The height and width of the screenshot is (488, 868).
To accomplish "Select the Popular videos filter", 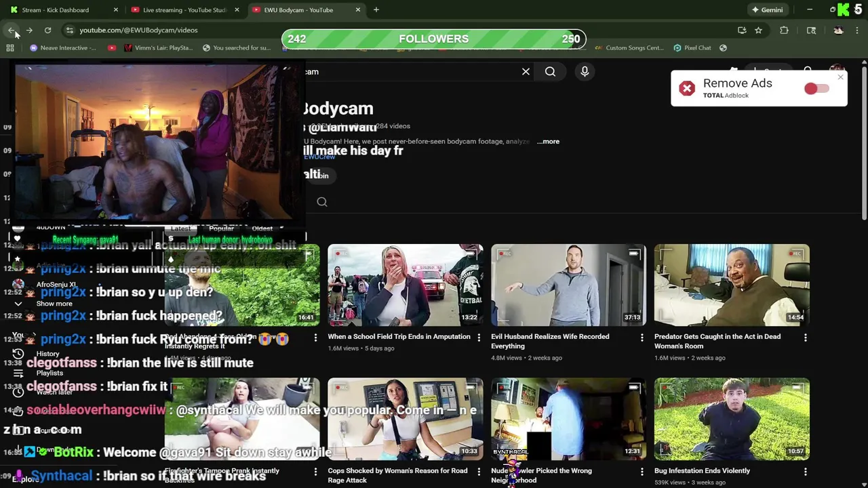I will (x=221, y=228).
